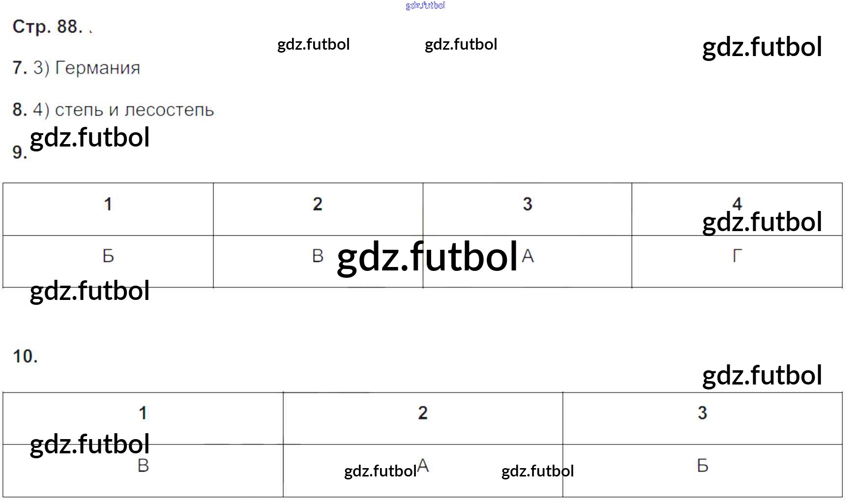Screen dimensions: 851x504
Task: Select answer cell 'В' in table 10
Action: [143, 466]
